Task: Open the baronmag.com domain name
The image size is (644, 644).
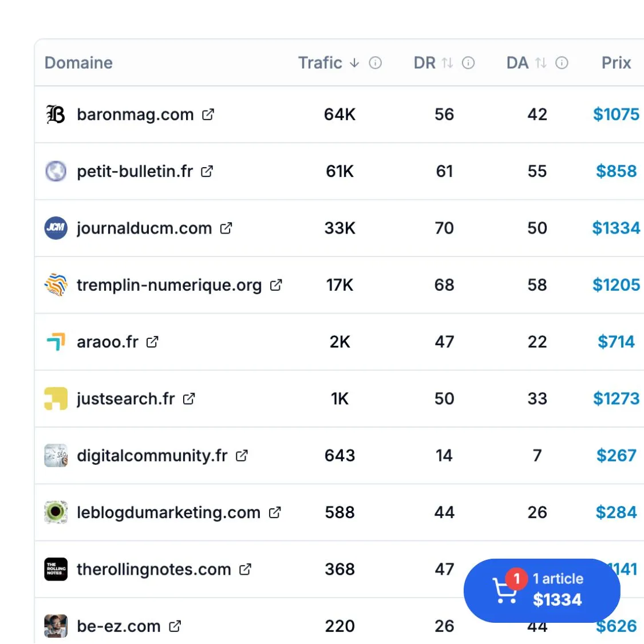Action: point(135,114)
